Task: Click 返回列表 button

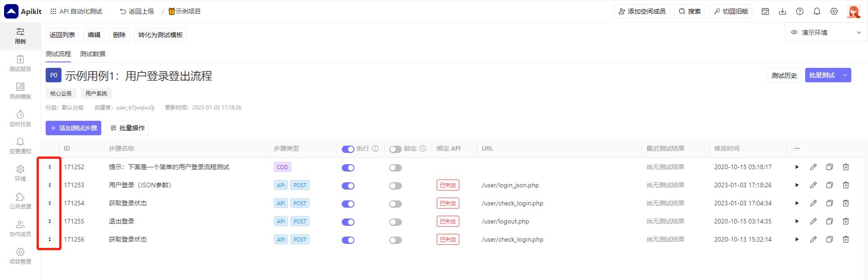Action: pyautogui.click(x=62, y=35)
